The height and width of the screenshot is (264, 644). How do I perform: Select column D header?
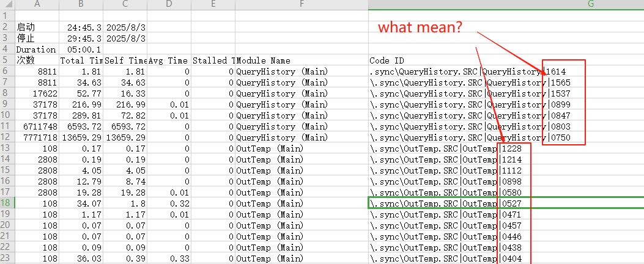click(x=169, y=5)
